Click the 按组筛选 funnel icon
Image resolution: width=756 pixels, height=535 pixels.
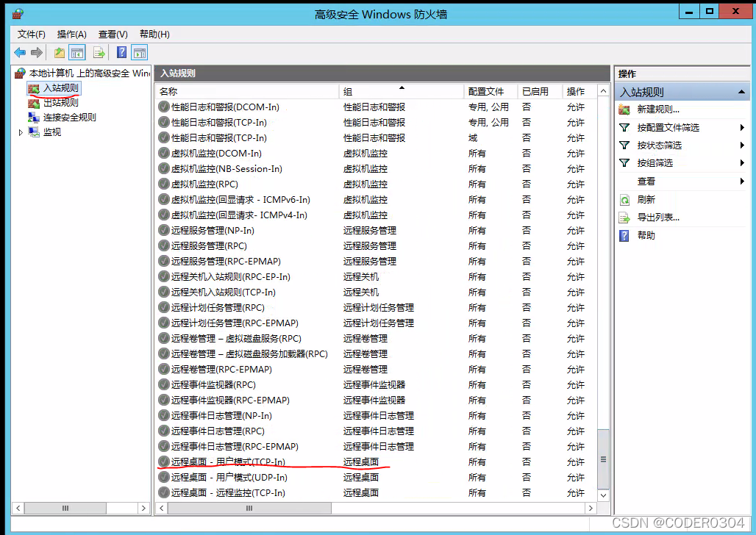624,163
